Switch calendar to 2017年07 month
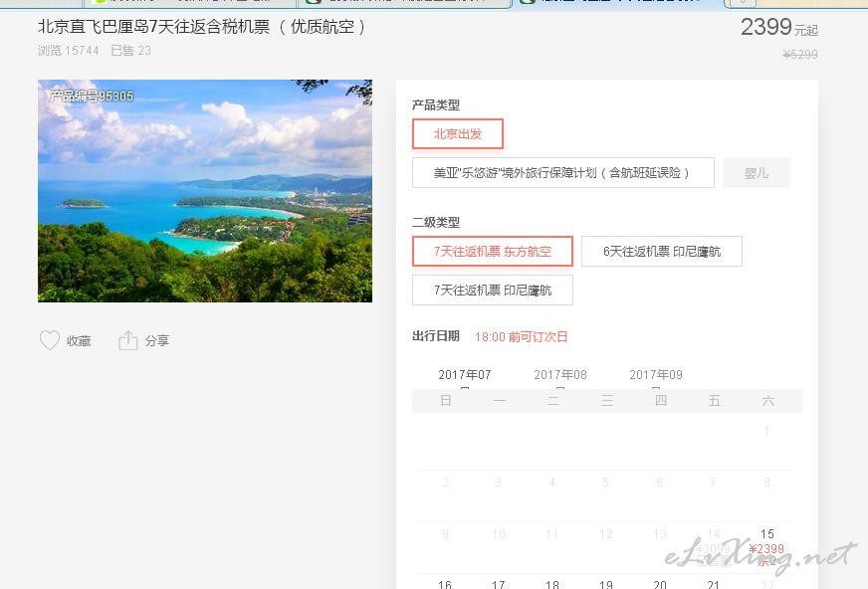Screen dimensions: 868x589 pyautogui.click(x=465, y=375)
